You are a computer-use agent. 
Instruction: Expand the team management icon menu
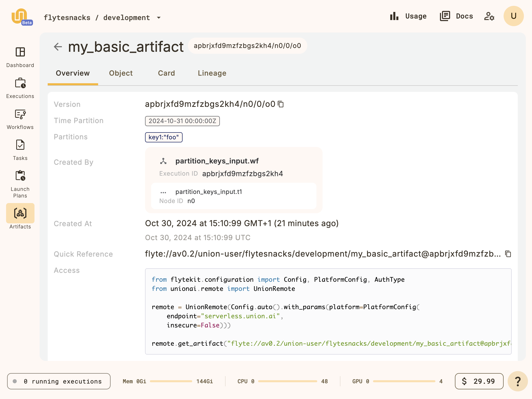[490, 16]
